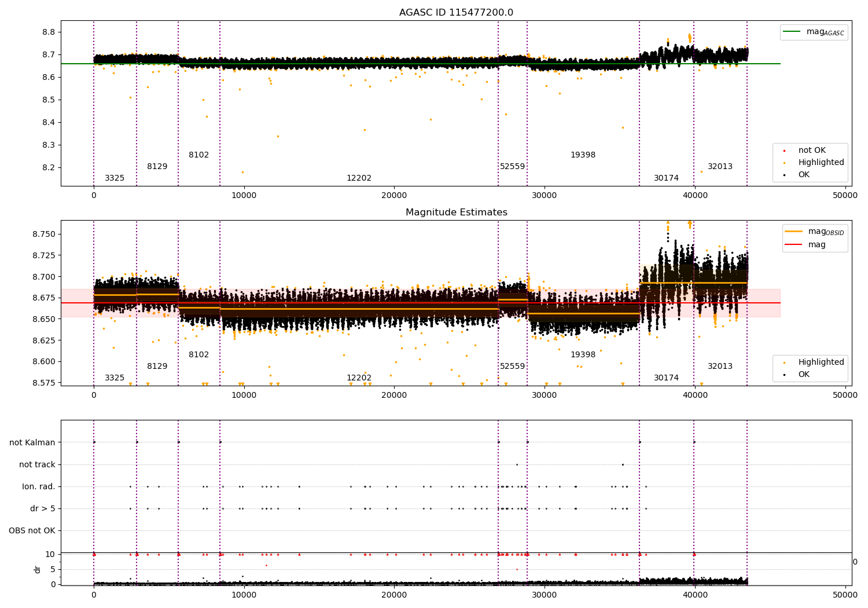Click the "AGASC ID 115477200.0" plot title
868x608 pixels.
(x=456, y=13)
